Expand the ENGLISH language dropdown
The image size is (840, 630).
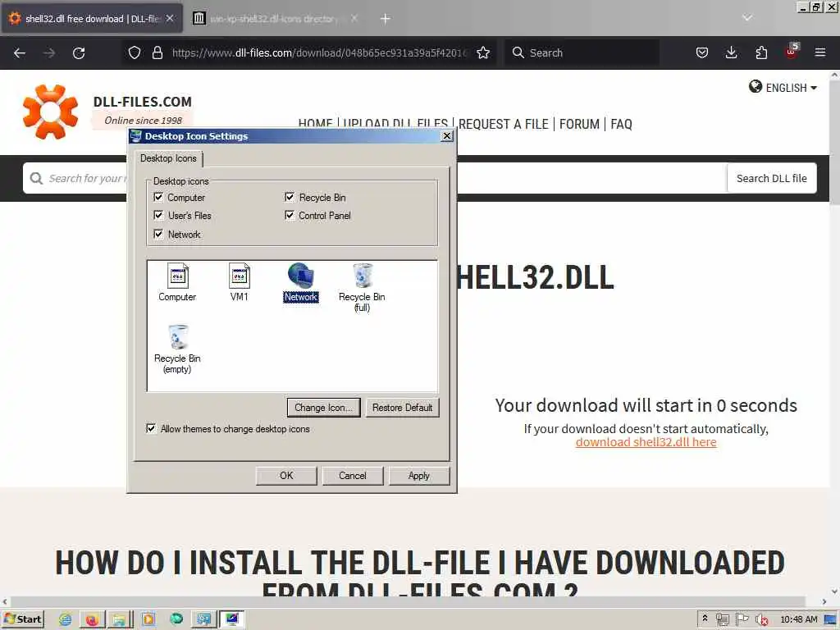pyautogui.click(x=792, y=88)
